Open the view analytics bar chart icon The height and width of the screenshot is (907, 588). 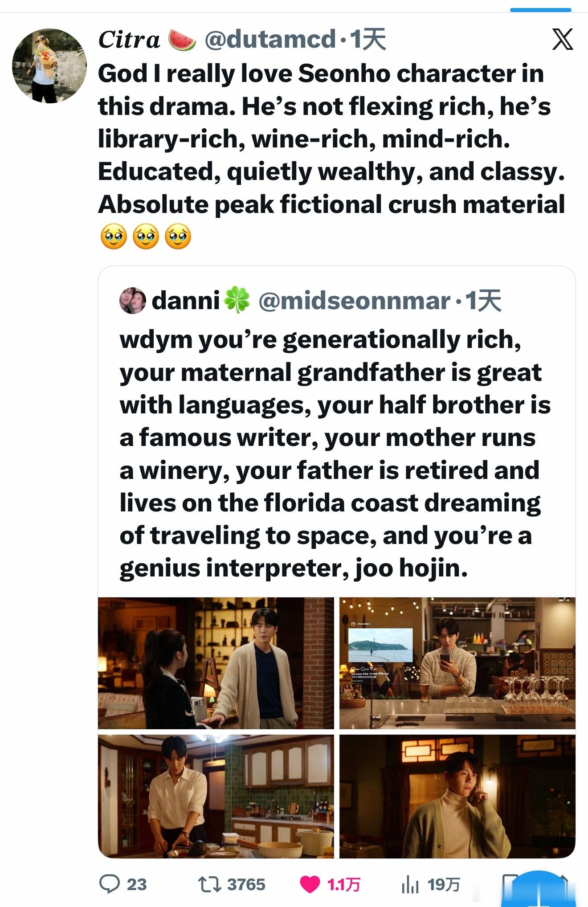click(410, 884)
